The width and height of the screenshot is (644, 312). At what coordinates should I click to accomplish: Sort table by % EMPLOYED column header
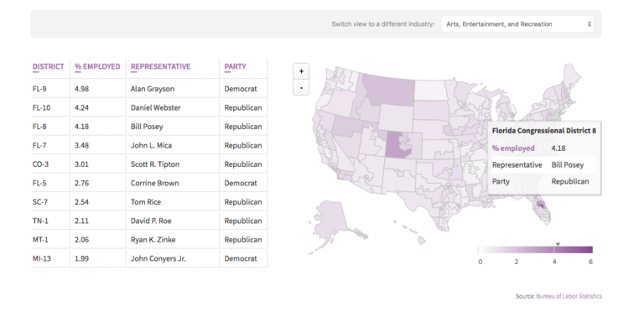coord(97,66)
